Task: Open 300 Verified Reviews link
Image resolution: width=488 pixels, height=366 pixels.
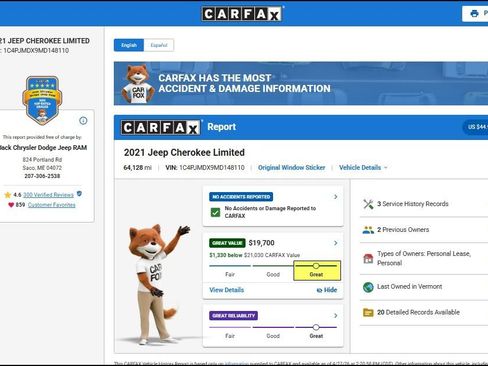Action: pyautogui.click(x=48, y=195)
